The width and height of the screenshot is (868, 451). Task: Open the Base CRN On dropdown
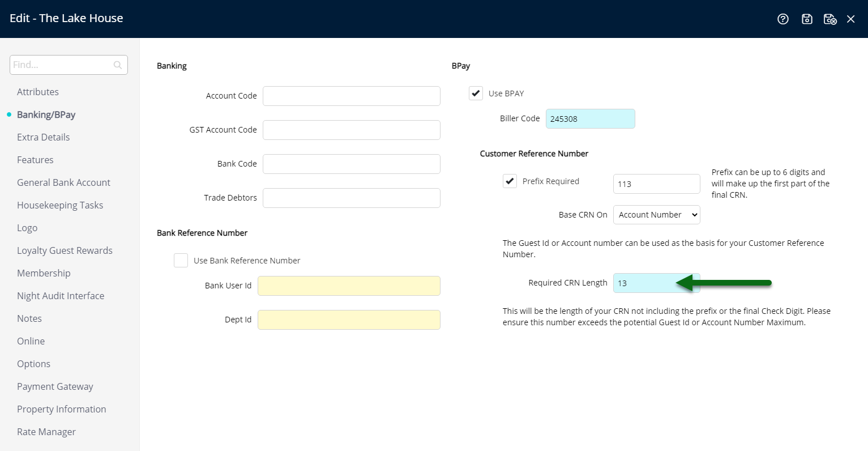[657, 215]
